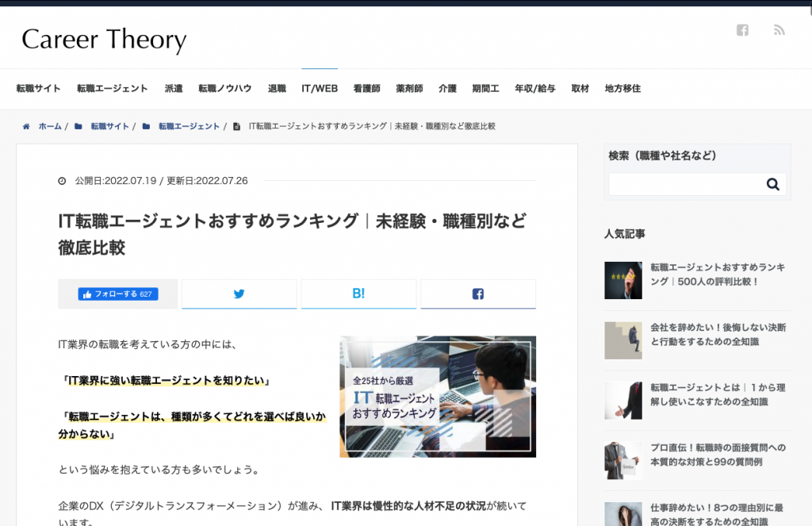The image size is (812, 526).
Task: Open the 転職サイト menu item
Action: [x=39, y=89]
